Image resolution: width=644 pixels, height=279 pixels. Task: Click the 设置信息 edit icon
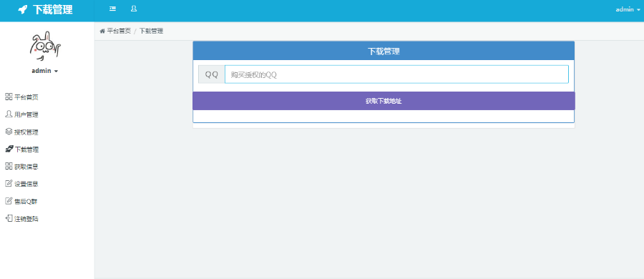(9, 184)
